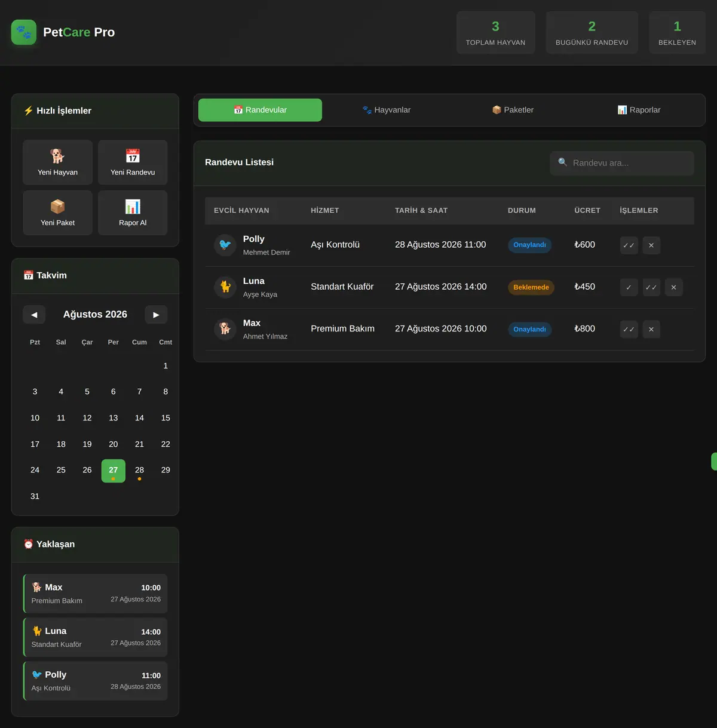Open the Yeni Randevu quick action
This screenshot has height=728, width=717.
point(133,162)
